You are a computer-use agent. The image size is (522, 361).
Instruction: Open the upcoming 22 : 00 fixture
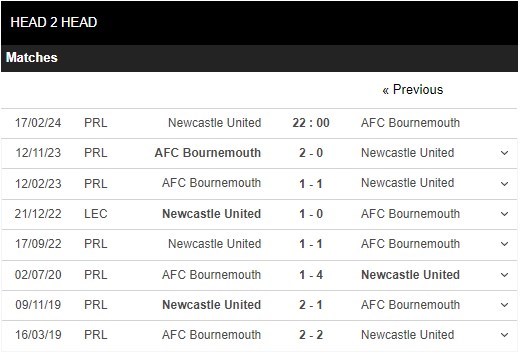[311, 123]
